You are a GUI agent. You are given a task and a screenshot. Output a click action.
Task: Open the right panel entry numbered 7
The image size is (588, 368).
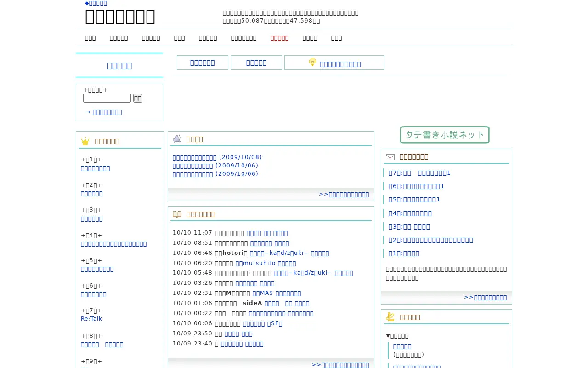coord(419,173)
